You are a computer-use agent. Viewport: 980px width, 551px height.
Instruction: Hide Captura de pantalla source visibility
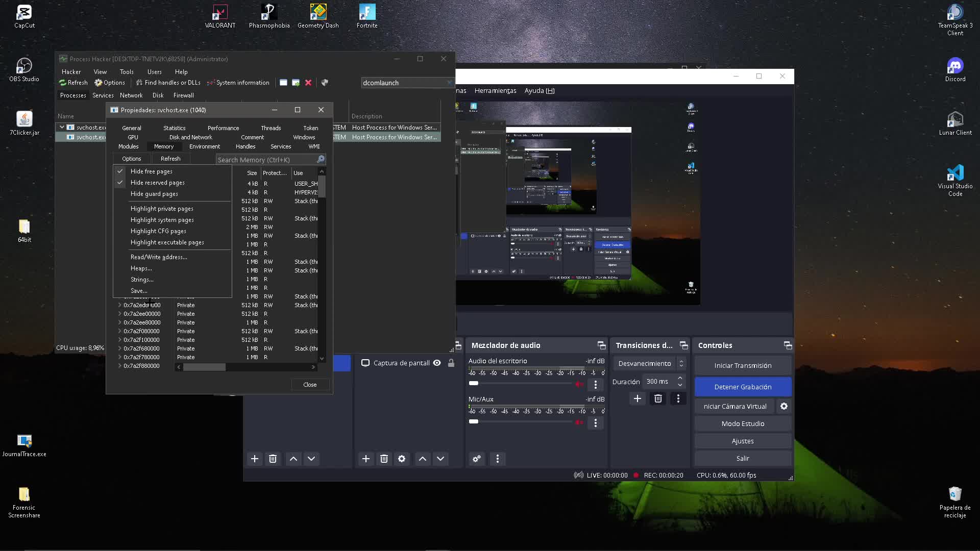point(437,363)
